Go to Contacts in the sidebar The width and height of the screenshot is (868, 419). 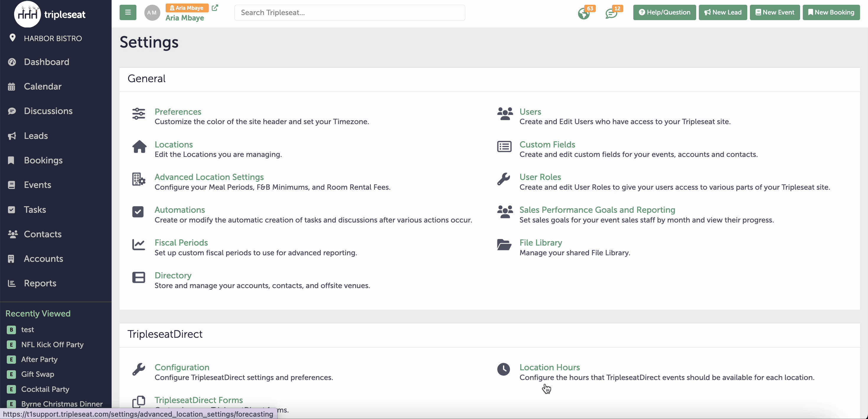(43, 234)
